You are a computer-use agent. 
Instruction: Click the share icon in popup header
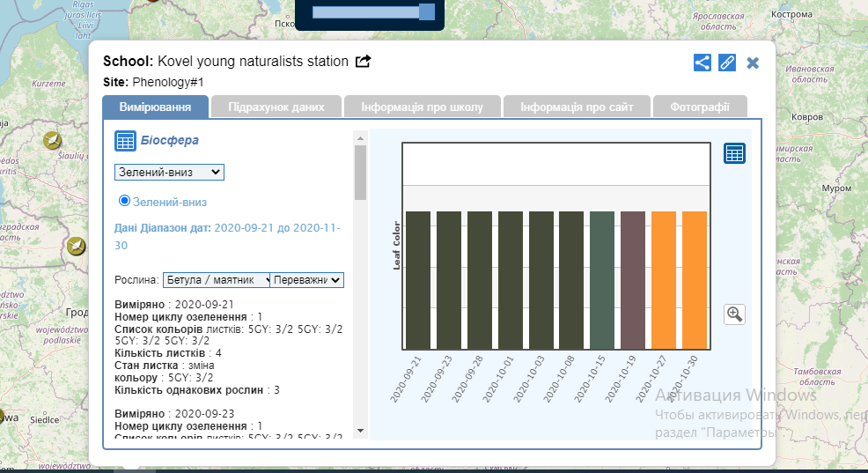(x=702, y=63)
